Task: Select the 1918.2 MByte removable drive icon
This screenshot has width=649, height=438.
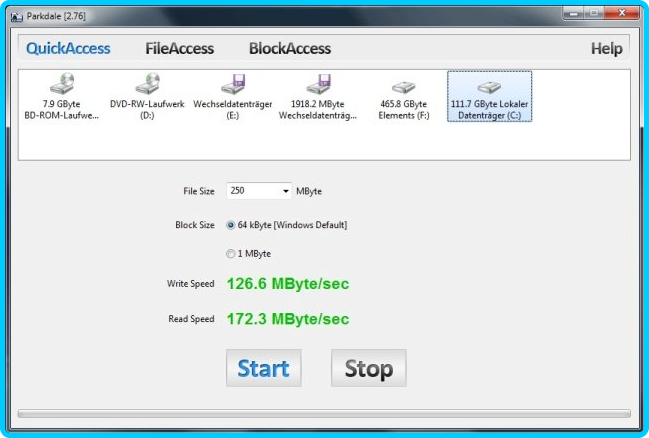Action: pos(318,84)
